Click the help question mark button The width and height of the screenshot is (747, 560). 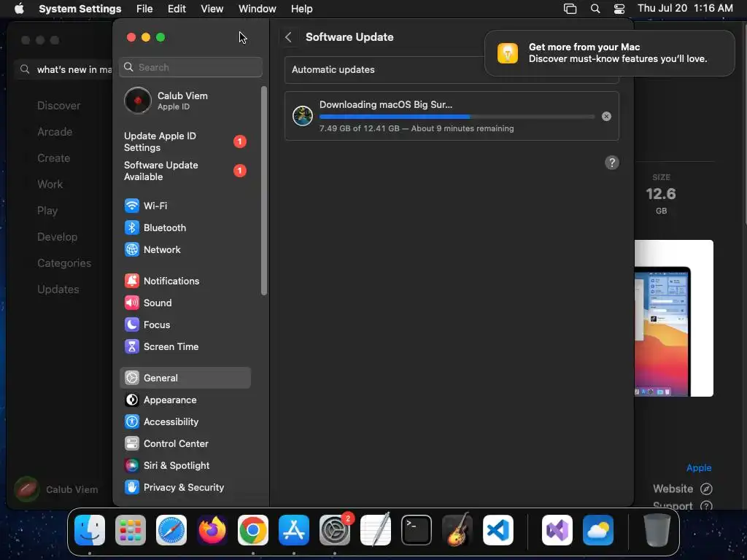612,163
